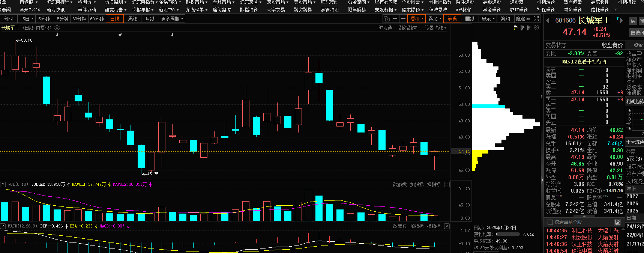Open 龙虎榜单 dropdown menu

pyautogui.click(x=197, y=10)
